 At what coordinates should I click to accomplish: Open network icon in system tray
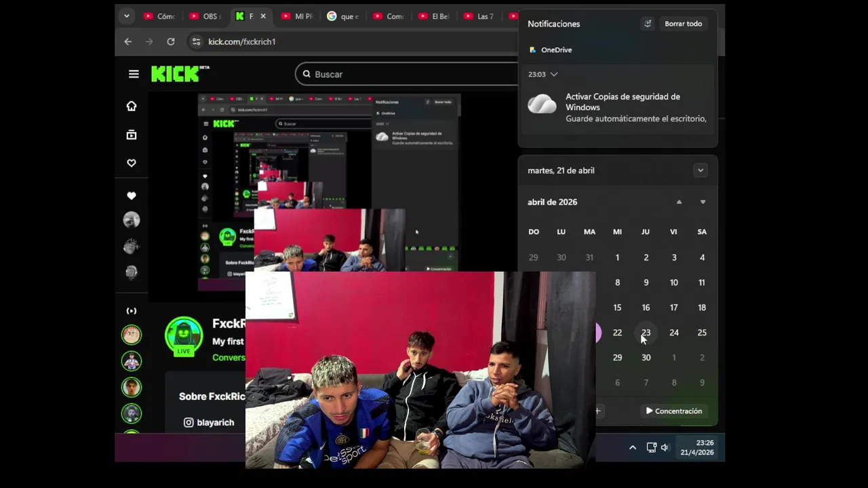tap(651, 447)
